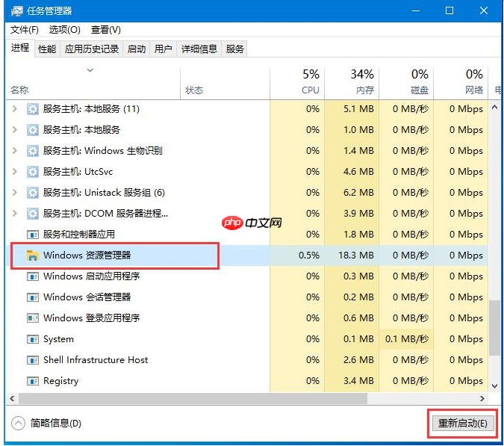The height and width of the screenshot is (446, 504).
Task: Click icon of 服务和控制器应用
Action: point(32,235)
